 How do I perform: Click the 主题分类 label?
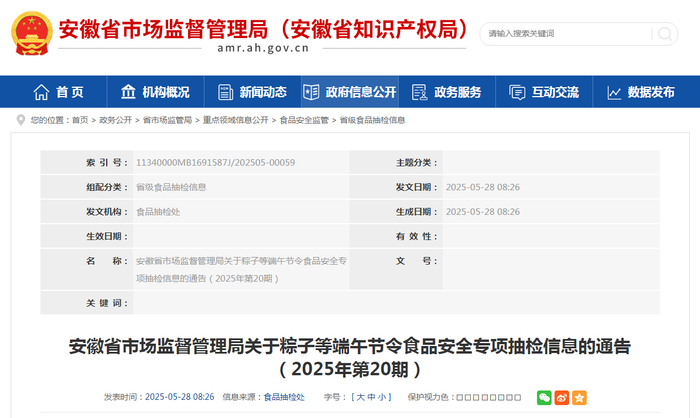coord(417,163)
